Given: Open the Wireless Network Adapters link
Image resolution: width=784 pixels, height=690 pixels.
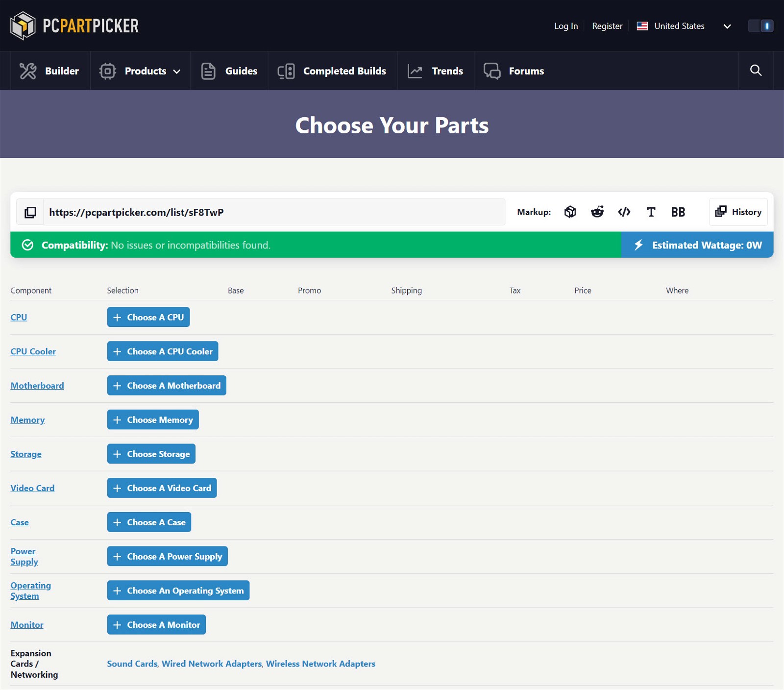Looking at the screenshot, I should (320, 664).
